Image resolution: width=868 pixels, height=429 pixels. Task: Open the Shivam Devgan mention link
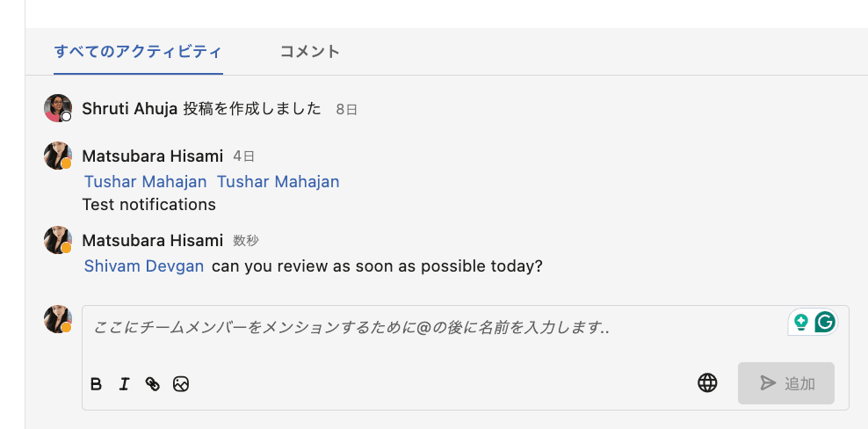[x=144, y=265]
